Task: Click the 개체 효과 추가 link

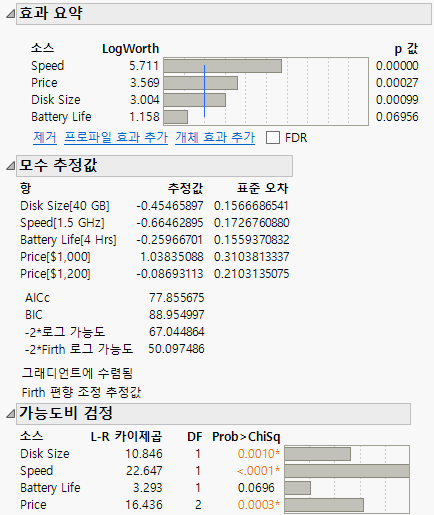Action: pyautogui.click(x=215, y=137)
